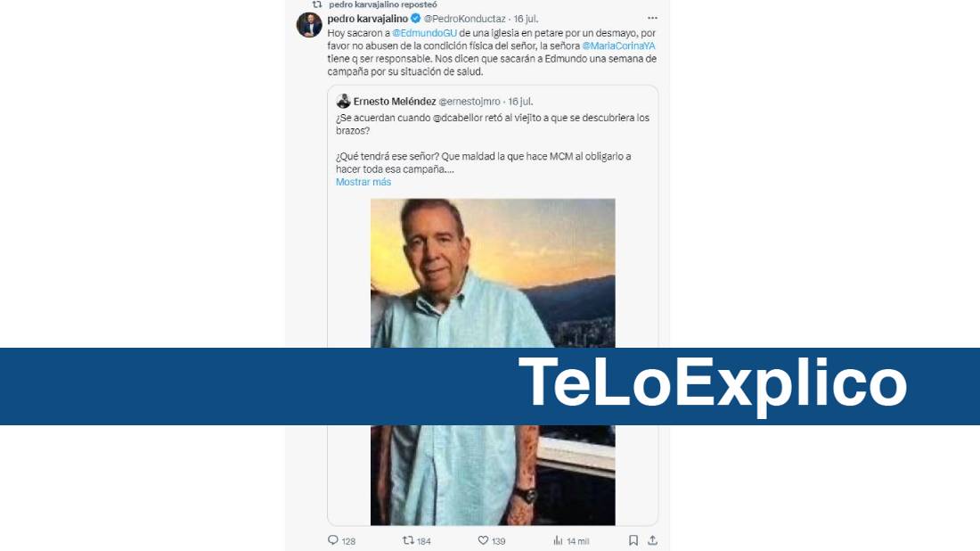980x551 pixels.
Task: Click the share upload icon
Action: (652, 540)
